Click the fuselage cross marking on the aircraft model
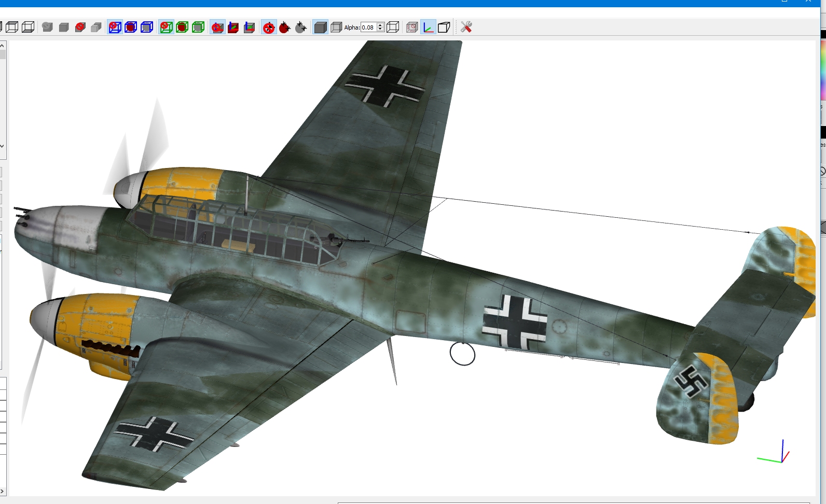 pos(515,323)
